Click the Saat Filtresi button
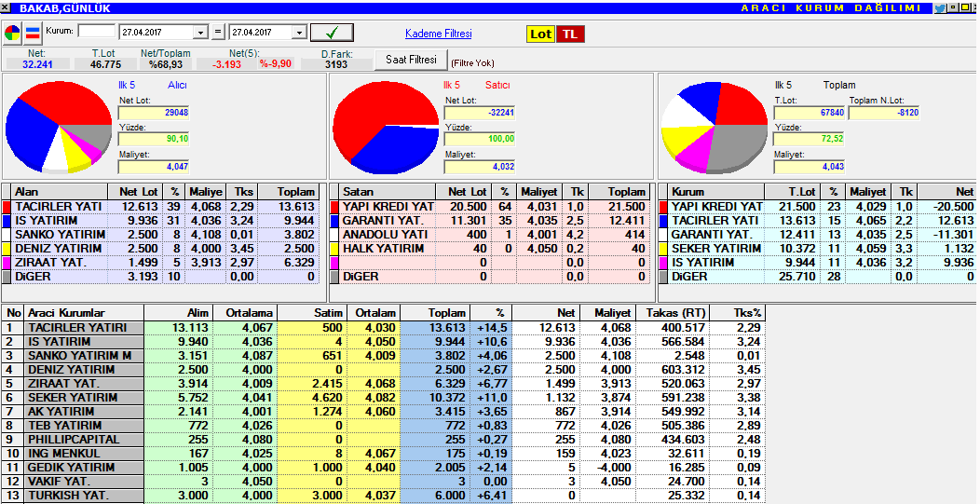Screen dimensions: 980x504 (x=411, y=60)
